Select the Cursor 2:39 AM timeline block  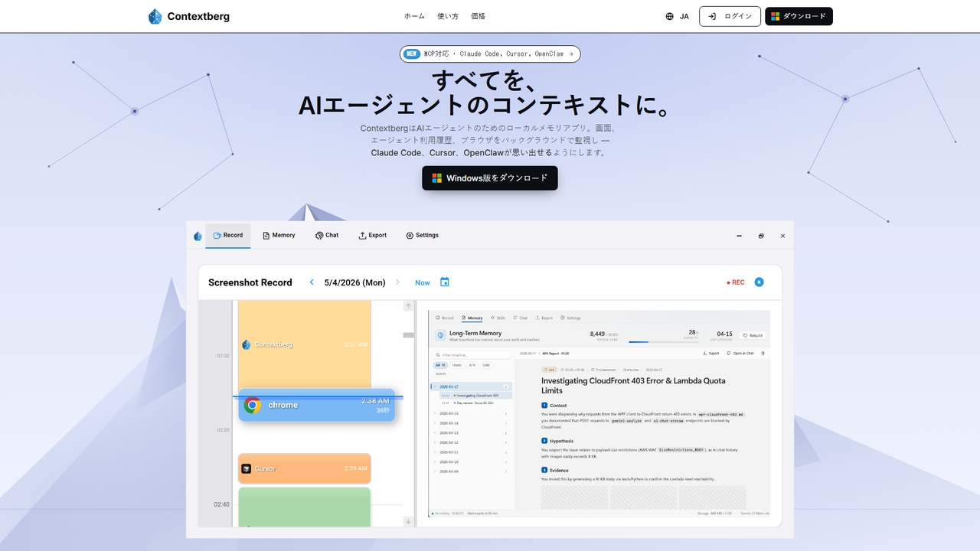pyautogui.click(x=304, y=468)
